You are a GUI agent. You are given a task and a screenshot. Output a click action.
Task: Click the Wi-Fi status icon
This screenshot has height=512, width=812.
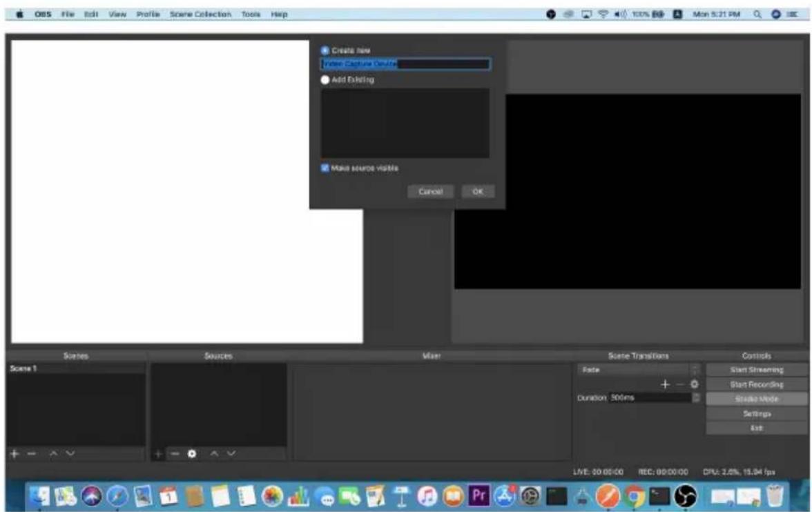coord(603,14)
